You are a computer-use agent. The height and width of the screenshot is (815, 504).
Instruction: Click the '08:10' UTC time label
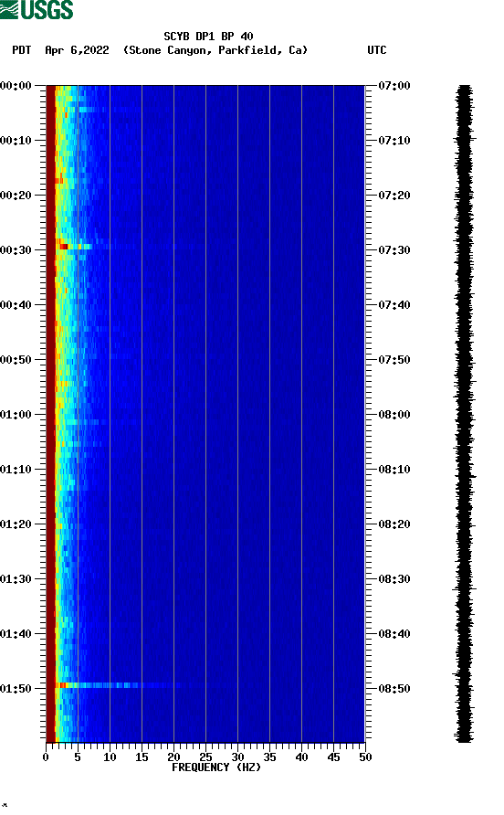[x=394, y=470]
